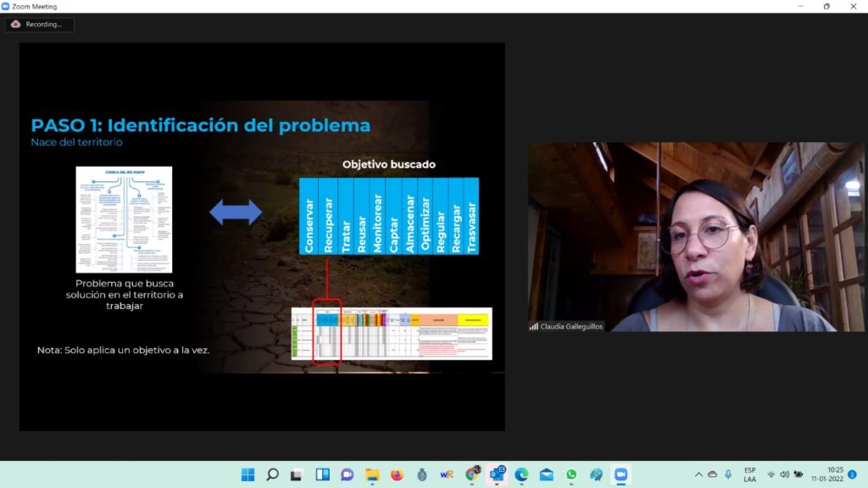Launch Microsoft Edge from taskbar
Image resolution: width=868 pixels, height=488 pixels.
click(x=521, y=474)
